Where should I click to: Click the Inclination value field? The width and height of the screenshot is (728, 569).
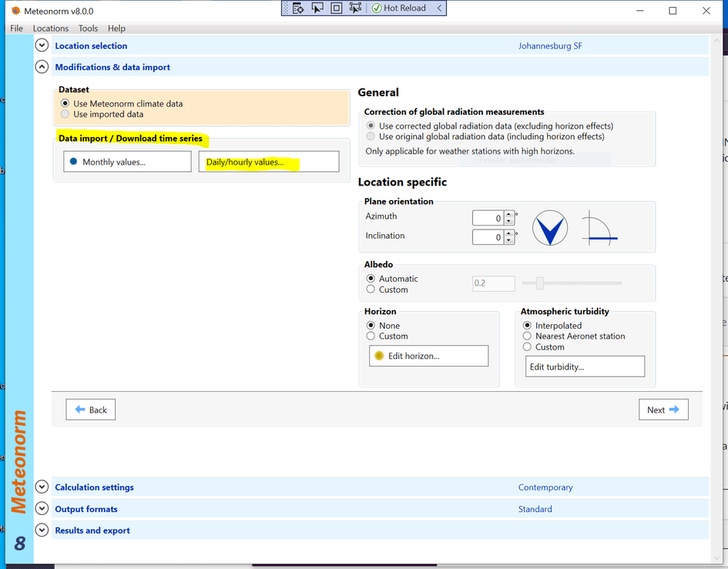click(x=488, y=237)
